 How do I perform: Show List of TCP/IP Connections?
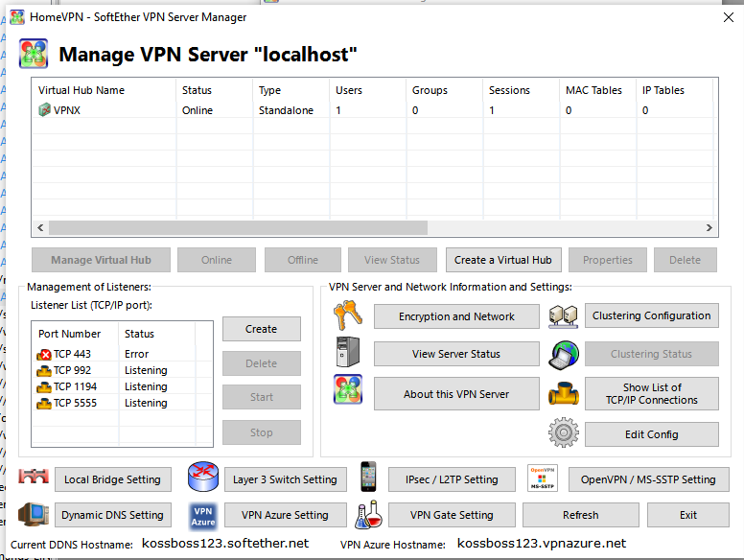tap(651, 394)
